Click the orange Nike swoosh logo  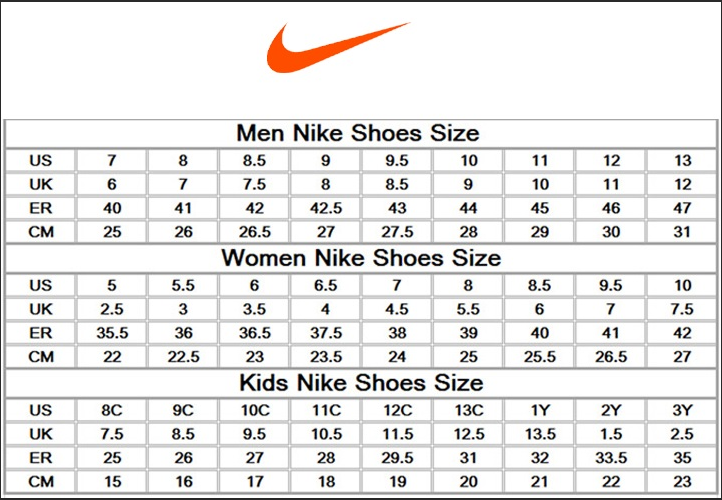335,47
